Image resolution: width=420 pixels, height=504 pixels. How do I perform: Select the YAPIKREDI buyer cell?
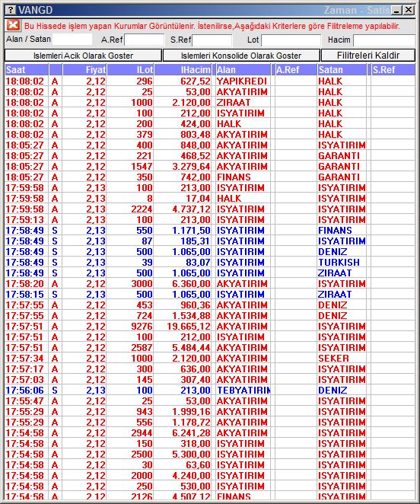tap(243, 81)
